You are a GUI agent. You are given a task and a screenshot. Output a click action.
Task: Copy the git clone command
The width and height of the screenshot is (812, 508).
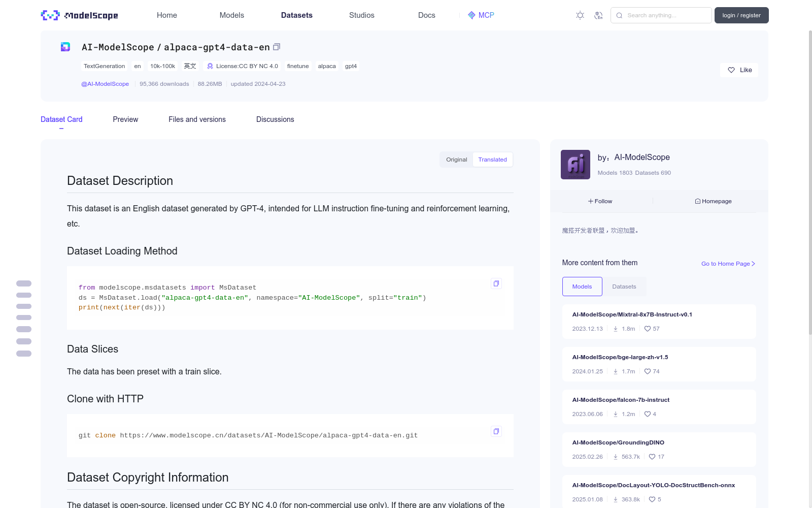pos(496,431)
